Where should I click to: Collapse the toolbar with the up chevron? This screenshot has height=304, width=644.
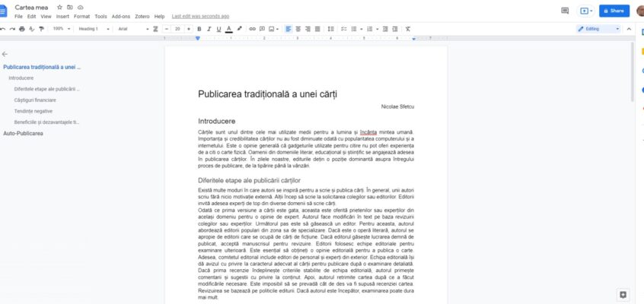[629, 29]
